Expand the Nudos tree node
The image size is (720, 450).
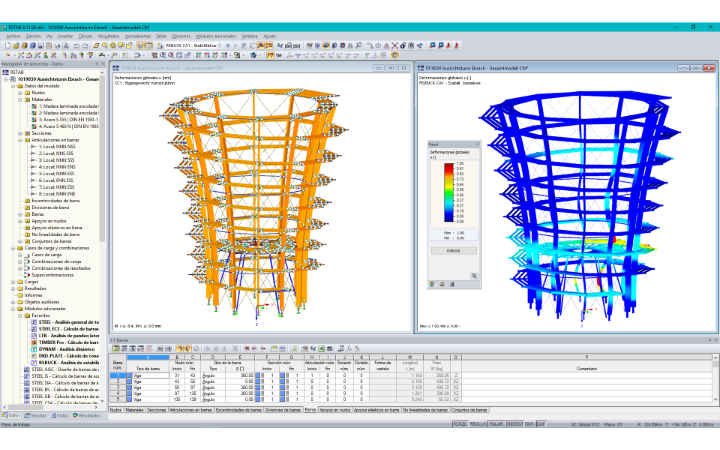tap(20, 93)
